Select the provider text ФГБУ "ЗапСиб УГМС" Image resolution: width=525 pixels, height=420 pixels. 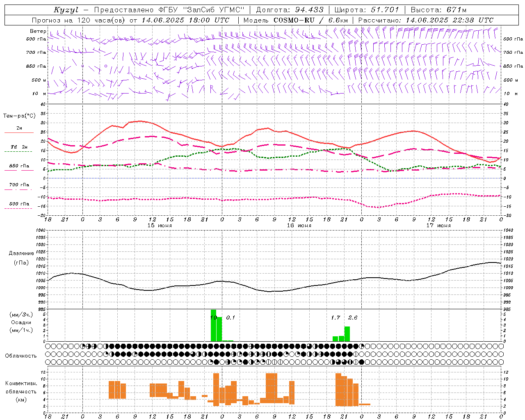[x=201, y=10]
